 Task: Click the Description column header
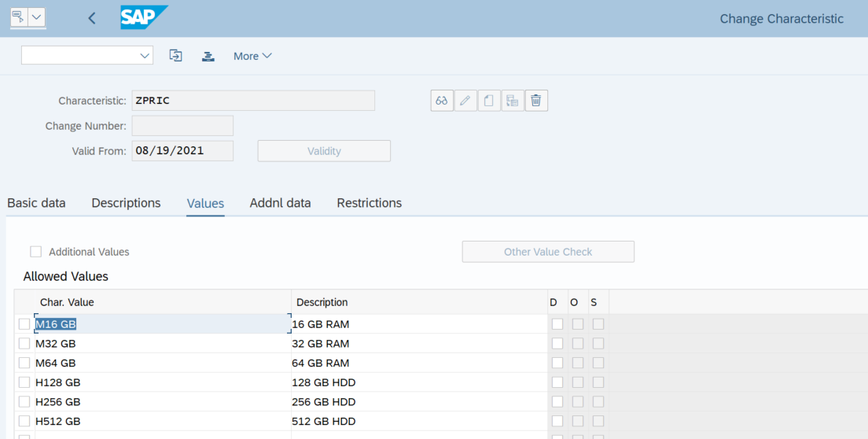419,302
